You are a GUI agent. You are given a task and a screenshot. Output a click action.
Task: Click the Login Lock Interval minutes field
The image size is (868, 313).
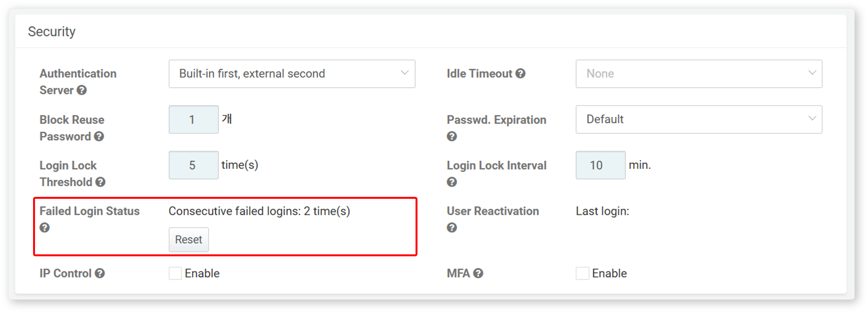pyautogui.click(x=601, y=165)
